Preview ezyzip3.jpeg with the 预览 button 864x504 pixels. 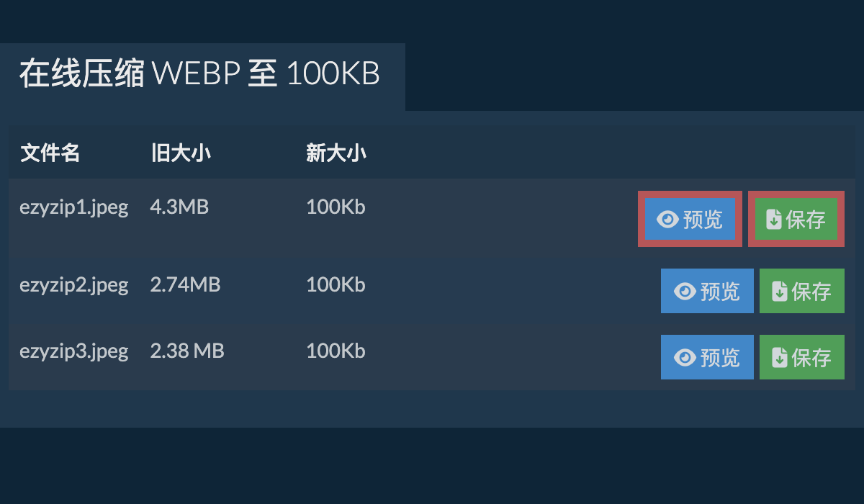point(707,357)
